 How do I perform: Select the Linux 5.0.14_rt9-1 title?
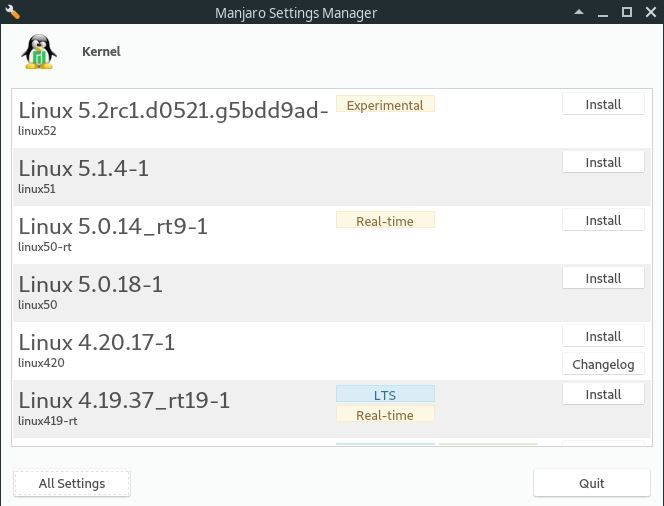(113, 227)
